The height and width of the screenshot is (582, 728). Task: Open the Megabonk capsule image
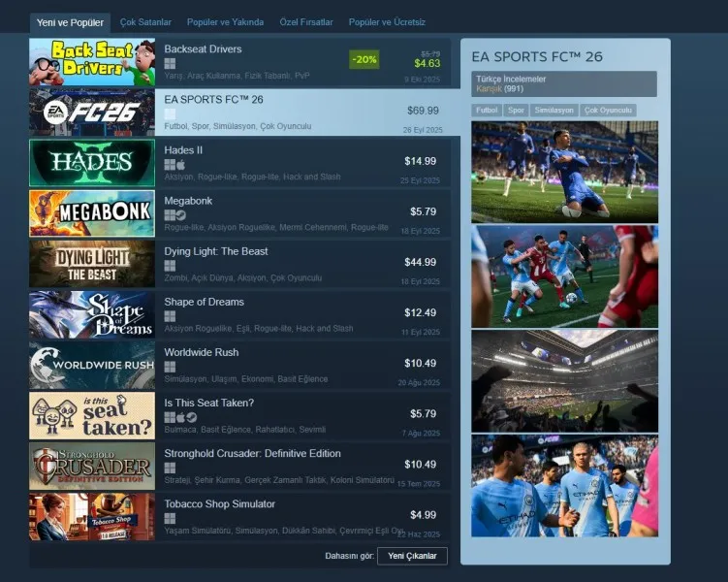[92, 213]
